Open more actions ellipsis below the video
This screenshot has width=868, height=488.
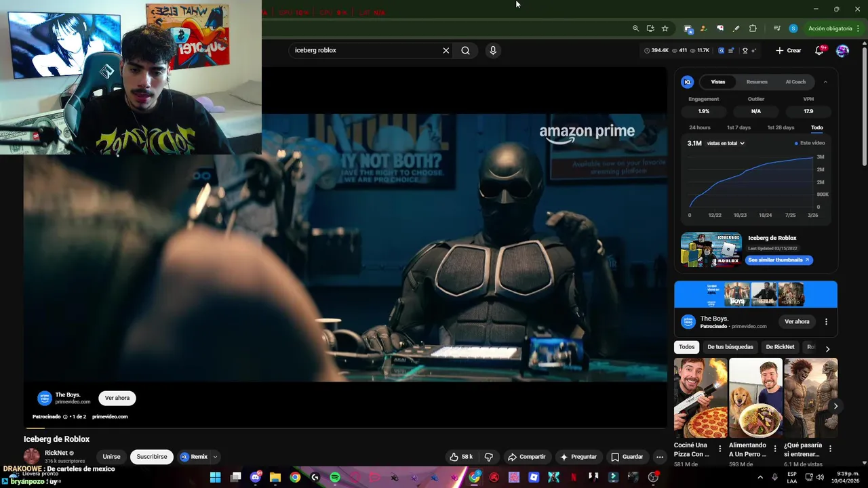tap(659, 457)
